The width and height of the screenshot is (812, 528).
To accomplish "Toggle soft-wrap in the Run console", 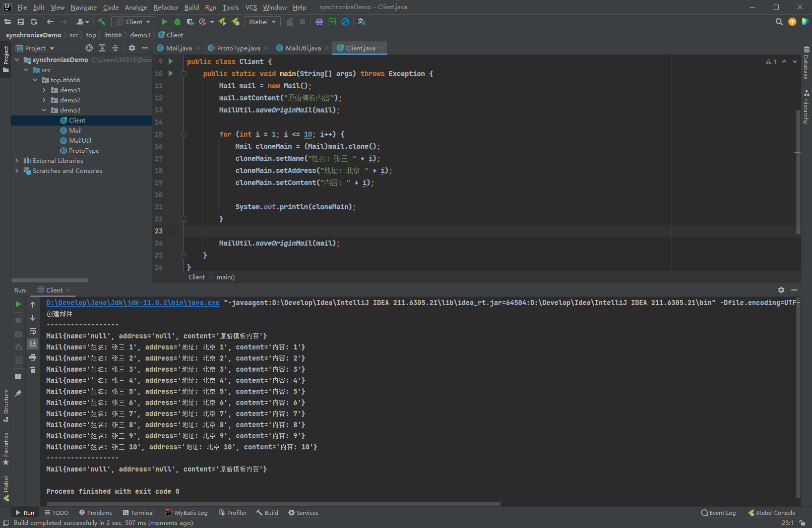I will point(33,331).
